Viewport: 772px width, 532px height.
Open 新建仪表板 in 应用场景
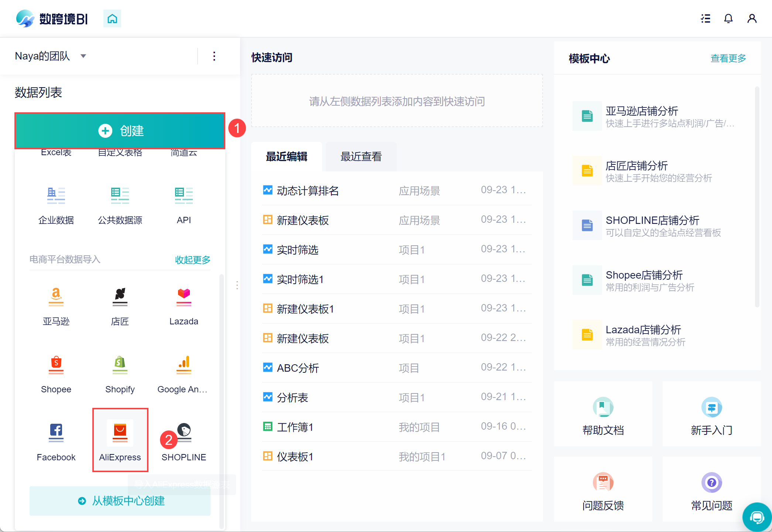397,220
